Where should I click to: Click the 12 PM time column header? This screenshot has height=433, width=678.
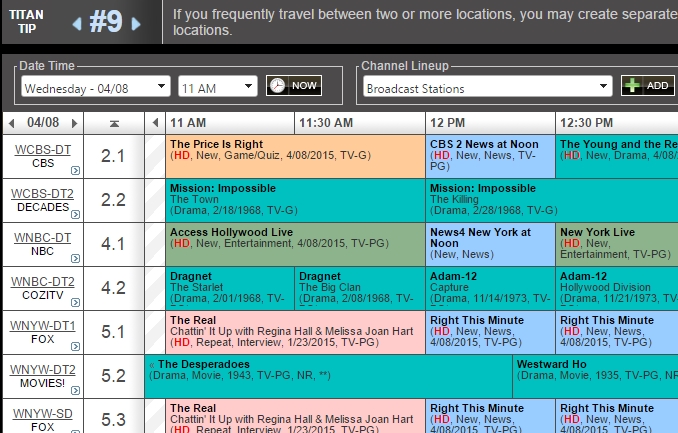[x=490, y=123]
